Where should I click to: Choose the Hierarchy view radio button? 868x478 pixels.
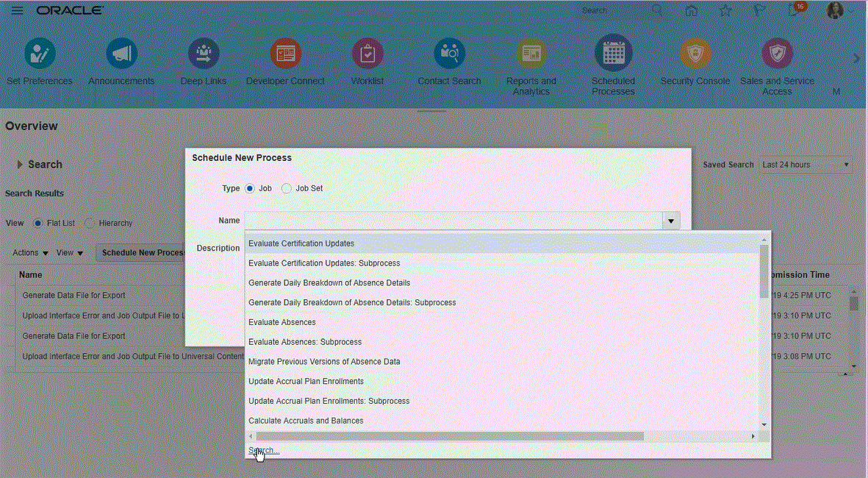pos(90,223)
